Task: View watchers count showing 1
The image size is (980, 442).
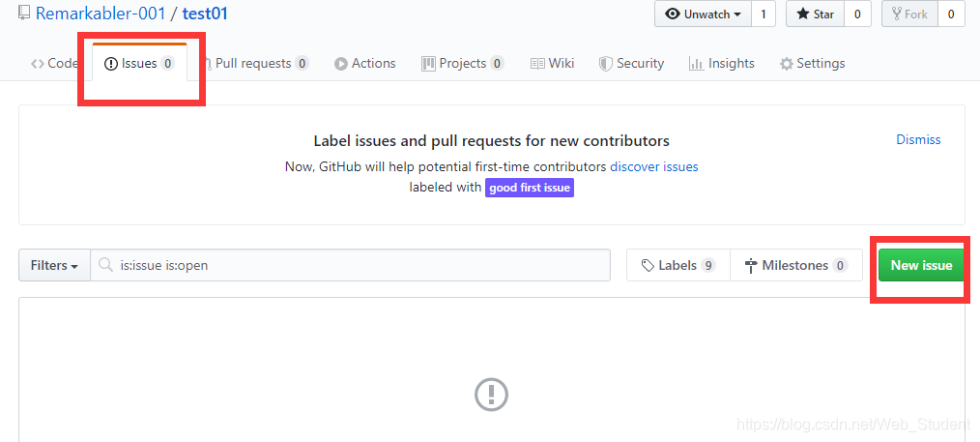Action: click(764, 14)
